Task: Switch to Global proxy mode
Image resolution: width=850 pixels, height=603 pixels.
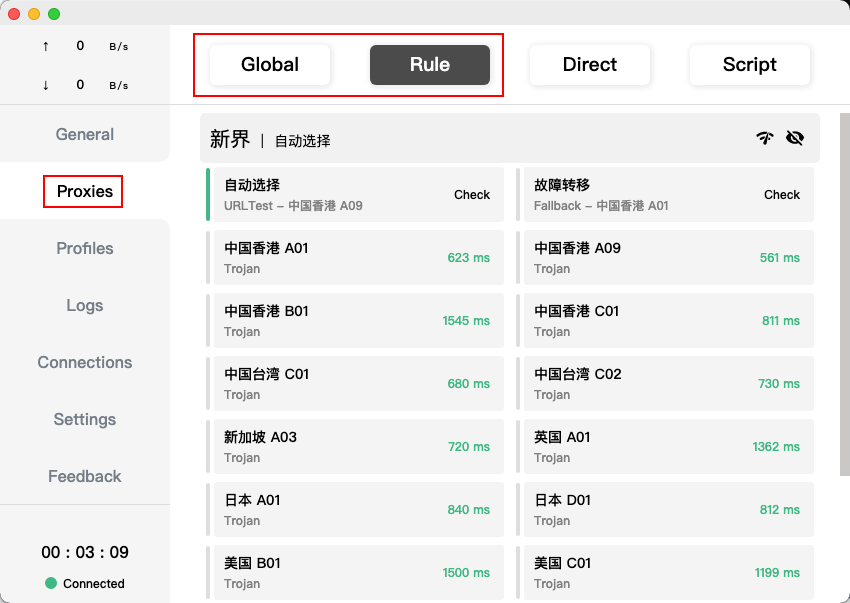Action: 270,65
